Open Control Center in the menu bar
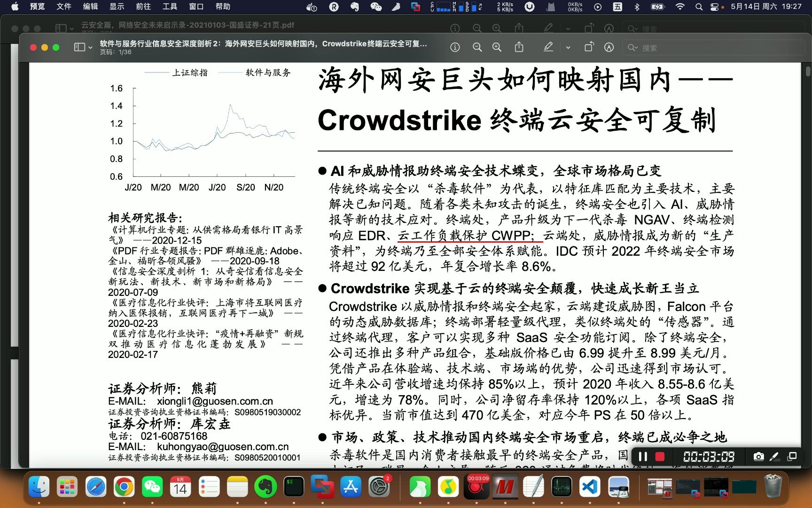The height and width of the screenshot is (508, 812). [x=715, y=7]
